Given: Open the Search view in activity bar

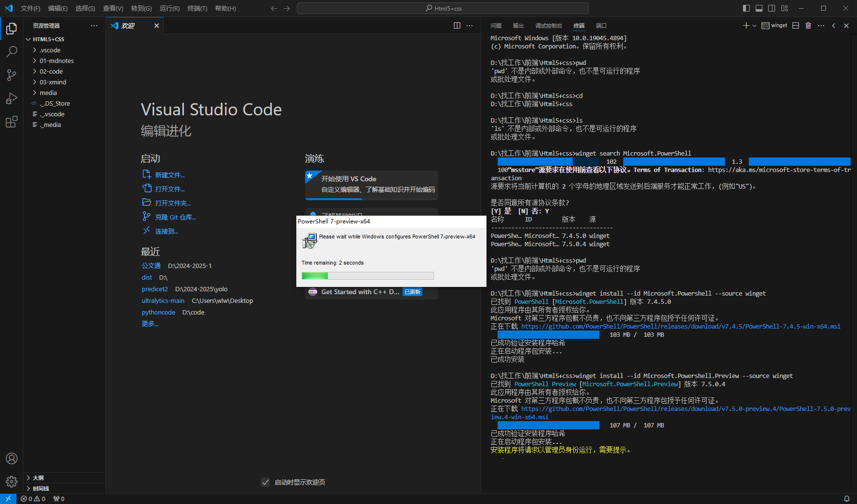Looking at the screenshot, I should click(x=12, y=51).
